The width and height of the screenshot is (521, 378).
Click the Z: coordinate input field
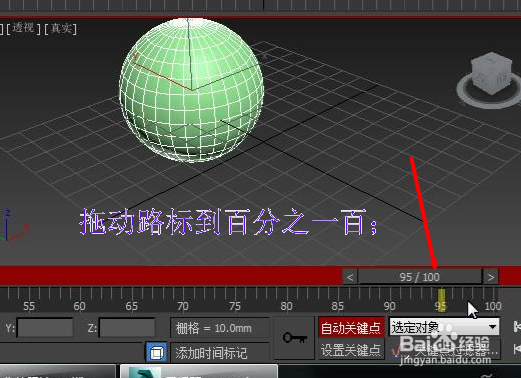[127, 328]
